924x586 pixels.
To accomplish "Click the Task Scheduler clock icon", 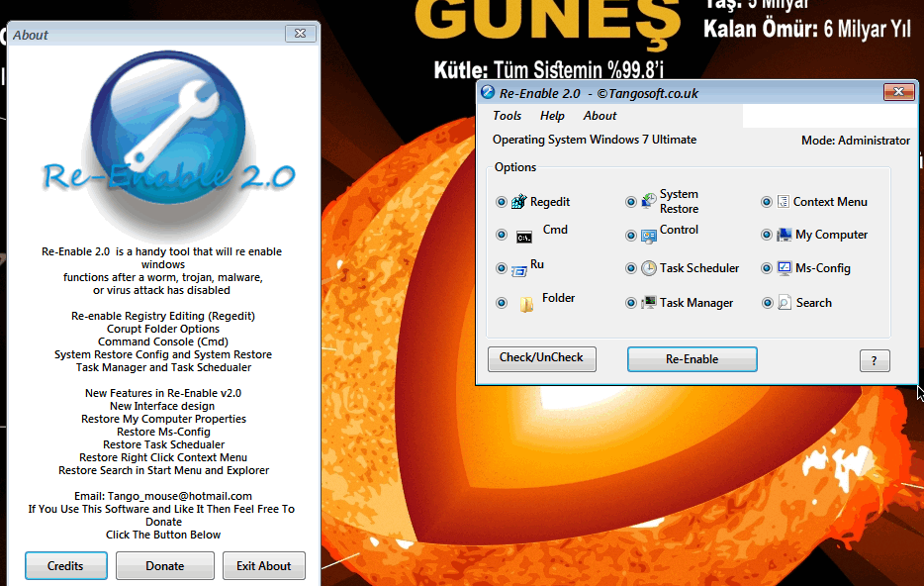I will click(x=649, y=268).
